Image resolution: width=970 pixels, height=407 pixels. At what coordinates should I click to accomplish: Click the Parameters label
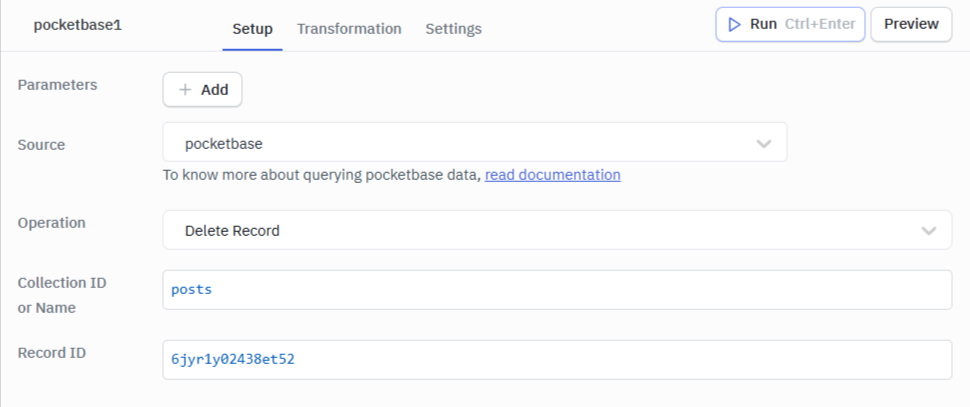pos(58,85)
